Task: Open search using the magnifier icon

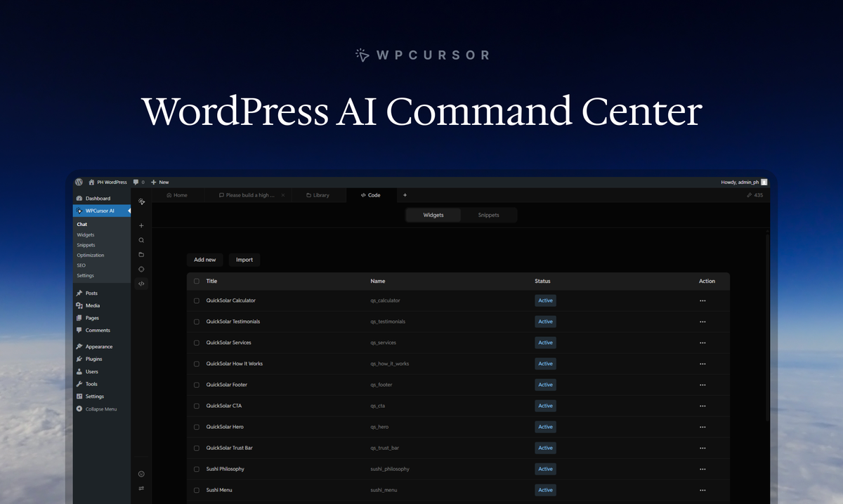Action: pos(141,239)
